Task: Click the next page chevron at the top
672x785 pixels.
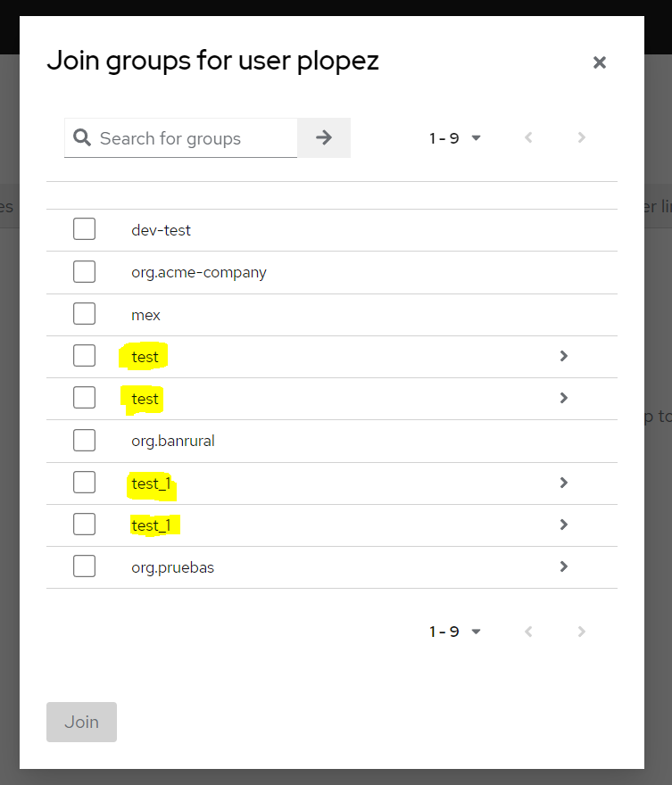Action: pyautogui.click(x=581, y=137)
